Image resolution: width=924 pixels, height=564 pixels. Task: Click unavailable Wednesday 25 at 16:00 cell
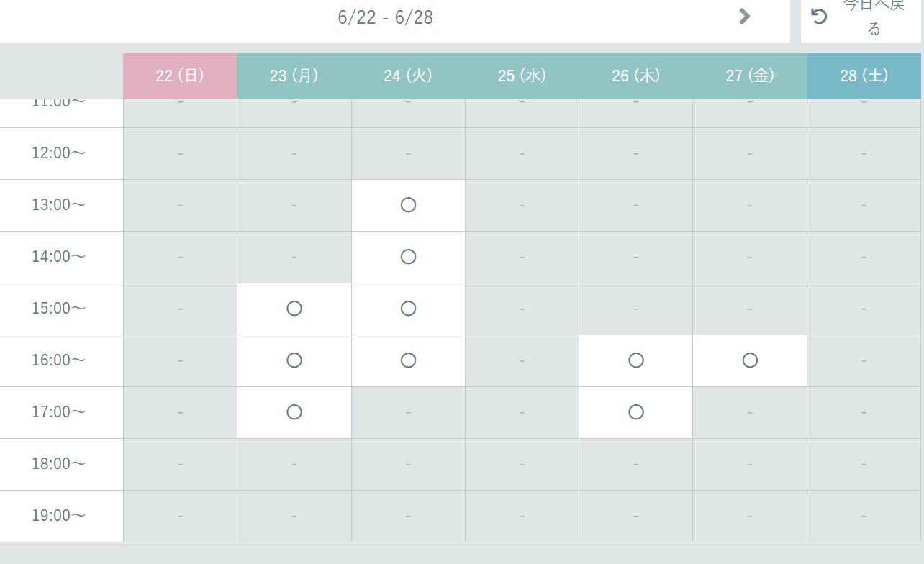522,360
